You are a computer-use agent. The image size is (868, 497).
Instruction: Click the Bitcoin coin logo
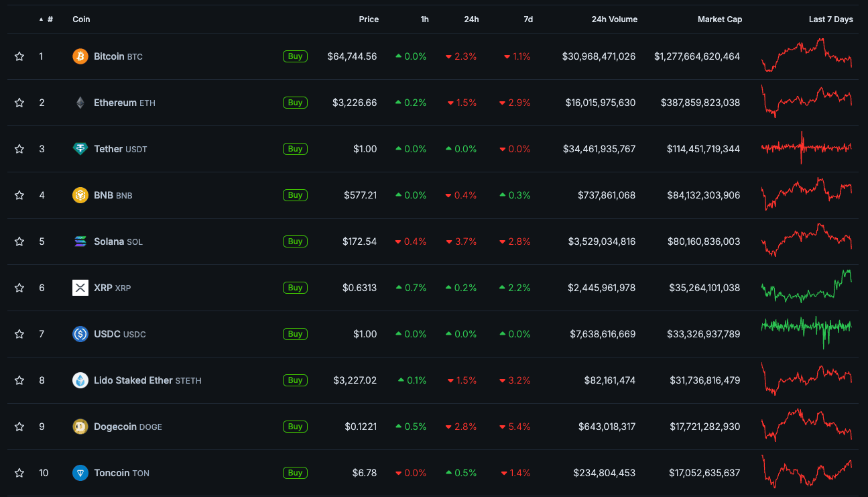[x=80, y=56]
